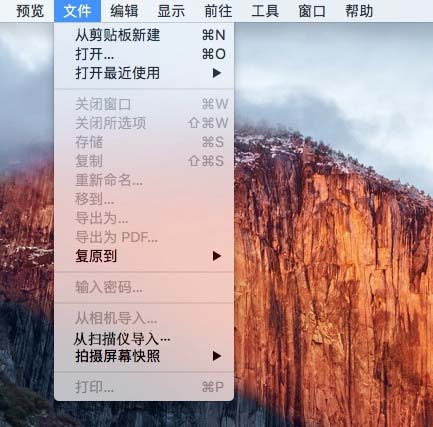
Task: Select 从扫描仪导入... entry
Action: [144, 339]
